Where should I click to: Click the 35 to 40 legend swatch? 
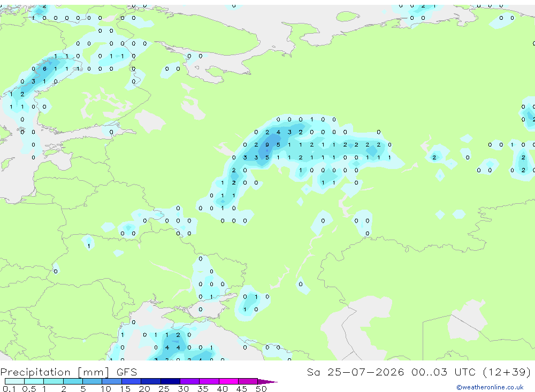coord(209,381)
